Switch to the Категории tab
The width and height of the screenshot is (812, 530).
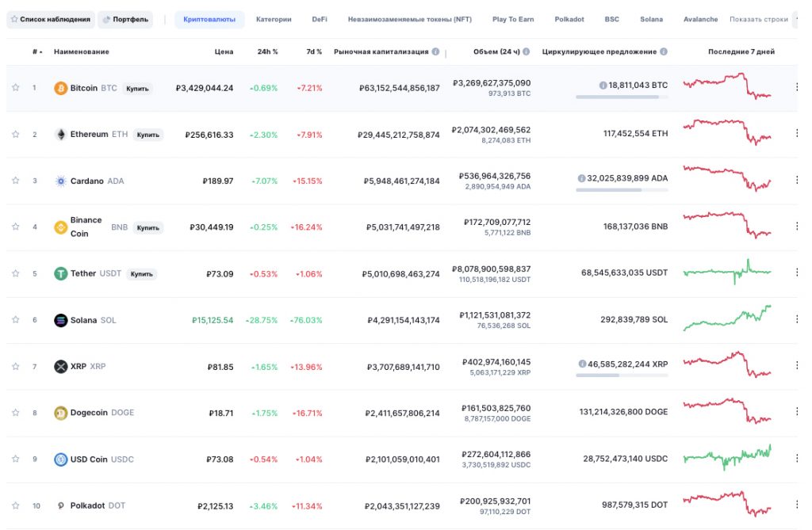274,19
